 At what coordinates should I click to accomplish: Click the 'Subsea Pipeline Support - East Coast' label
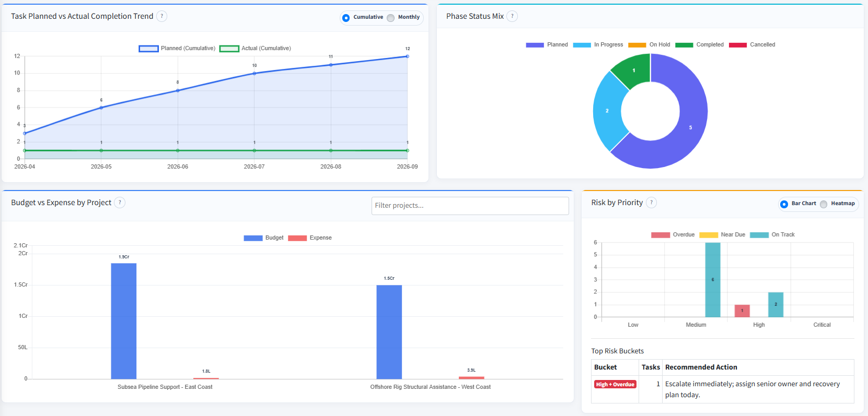coord(165,387)
